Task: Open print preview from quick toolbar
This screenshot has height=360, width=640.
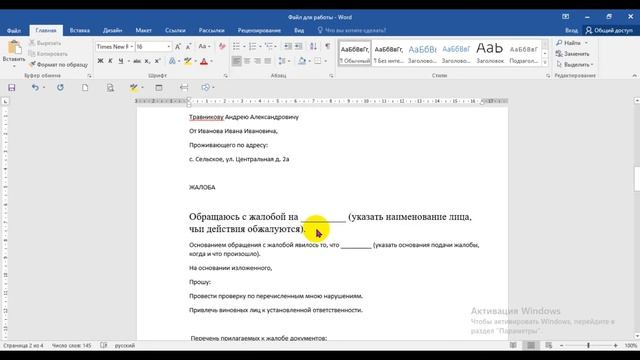Action: (x=110, y=87)
